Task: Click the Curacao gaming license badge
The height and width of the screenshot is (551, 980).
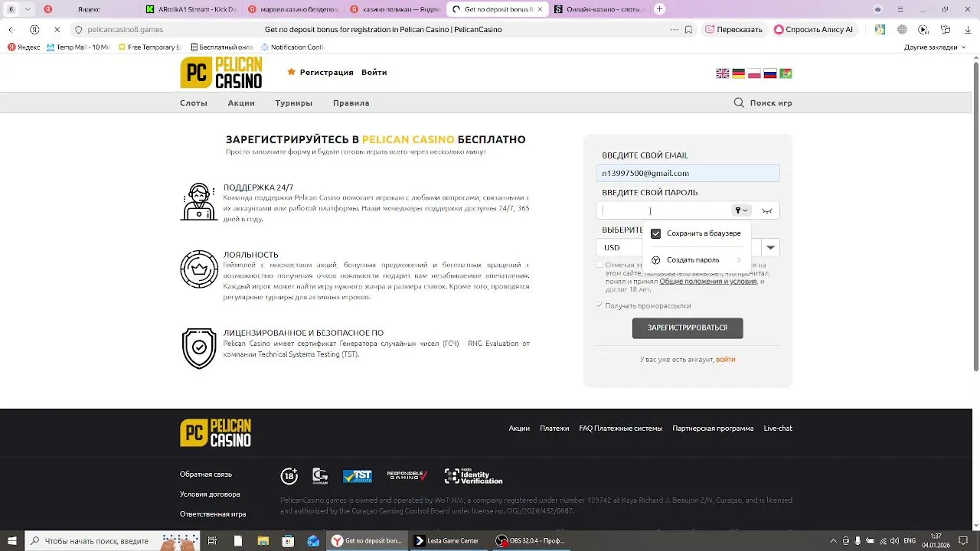Action: (320, 476)
